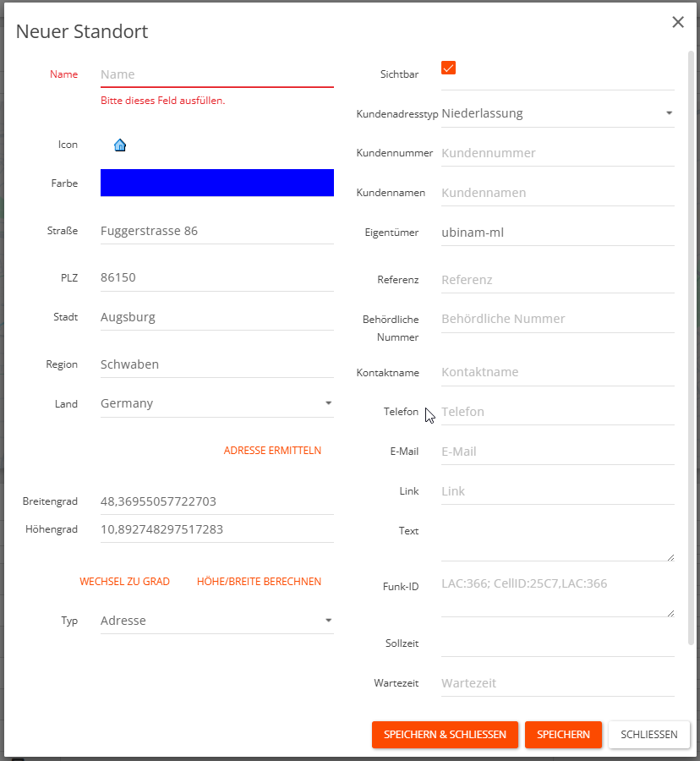Click the Funk-ID text area
The height and width of the screenshot is (761, 700).
pyautogui.click(x=557, y=595)
